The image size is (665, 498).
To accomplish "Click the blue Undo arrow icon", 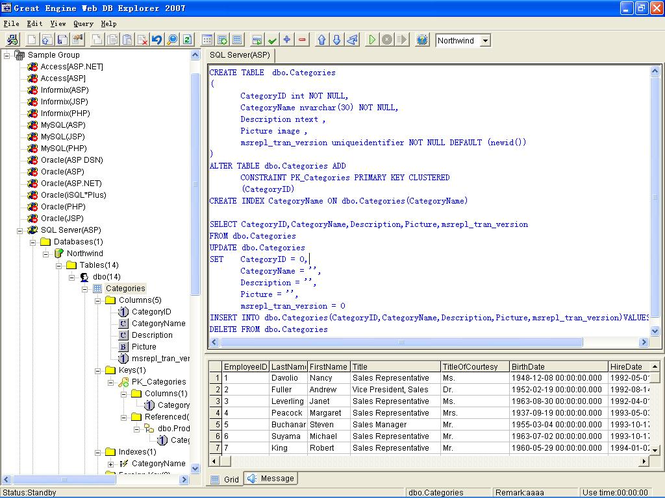I will point(157,40).
